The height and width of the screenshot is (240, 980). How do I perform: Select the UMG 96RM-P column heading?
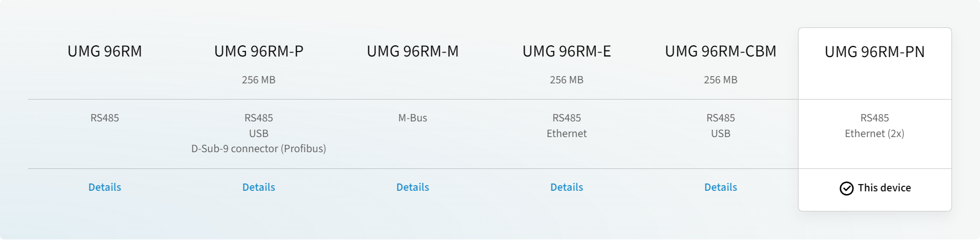[259, 51]
